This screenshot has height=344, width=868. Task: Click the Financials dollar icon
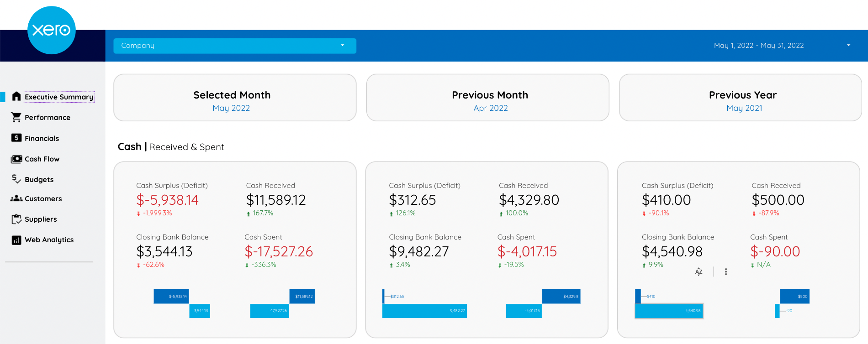(x=16, y=138)
